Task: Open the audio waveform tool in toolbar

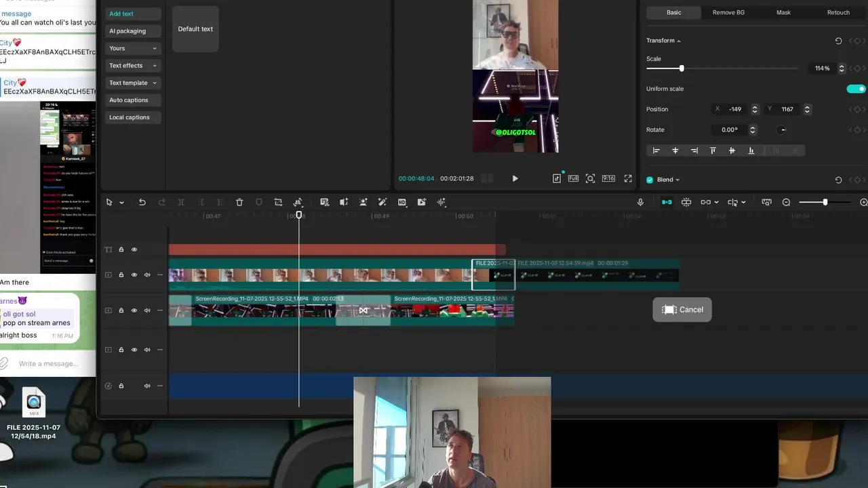Action: coord(441,202)
